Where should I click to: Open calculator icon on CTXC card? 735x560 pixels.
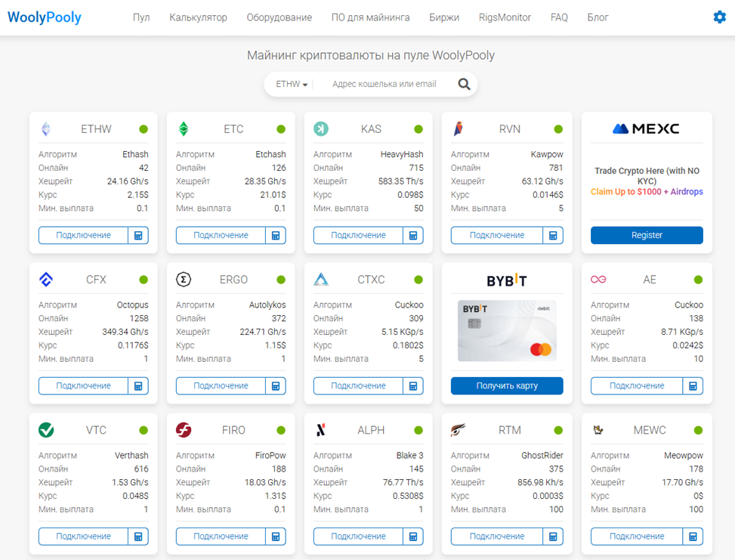[x=413, y=386]
